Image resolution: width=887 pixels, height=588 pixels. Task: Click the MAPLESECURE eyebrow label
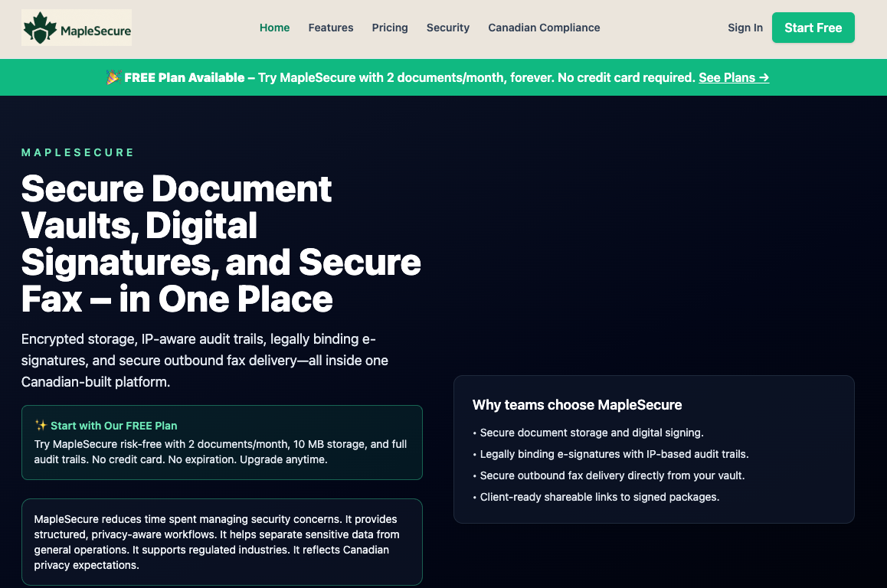click(x=77, y=152)
